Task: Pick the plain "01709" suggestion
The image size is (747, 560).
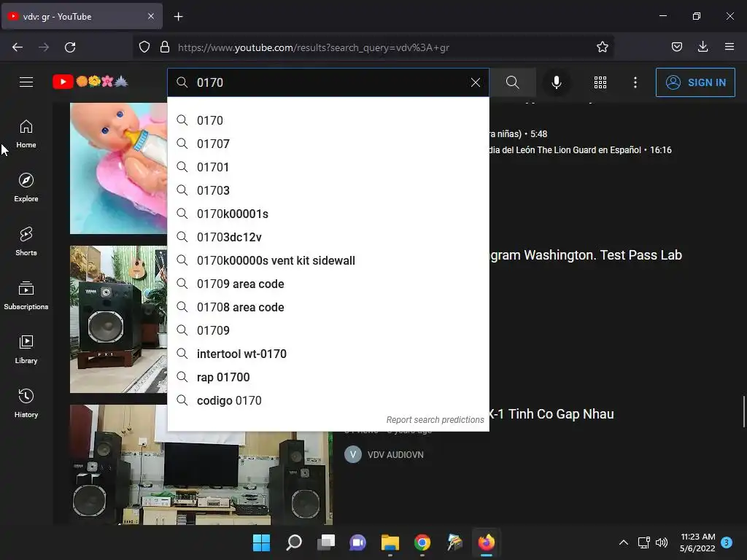Action: coord(328,330)
